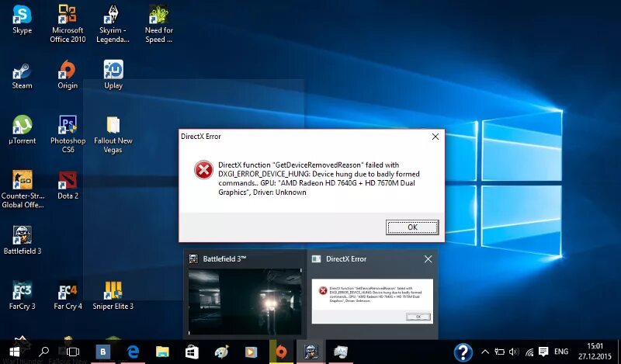Click the DirectX Error dialog title
Screen dimensions: 621x364
201,137
